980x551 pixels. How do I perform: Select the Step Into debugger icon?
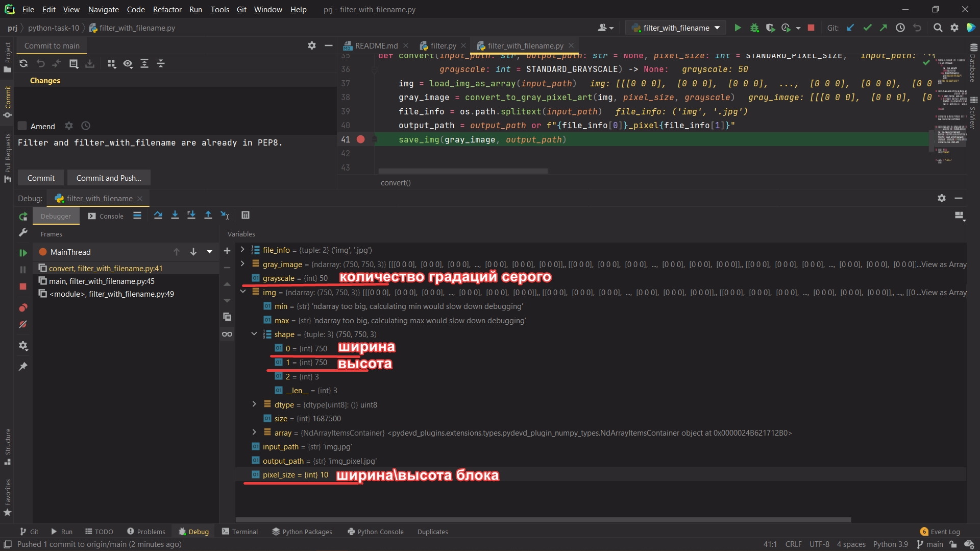pyautogui.click(x=175, y=215)
